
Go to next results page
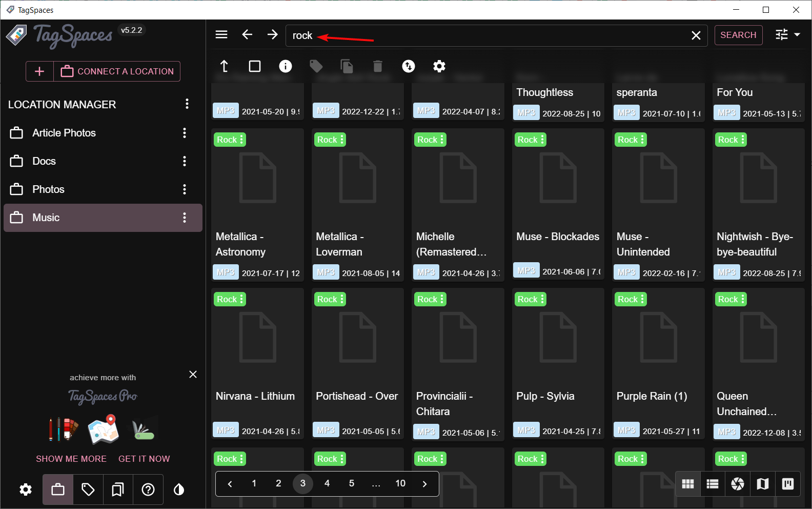coord(424,483)
